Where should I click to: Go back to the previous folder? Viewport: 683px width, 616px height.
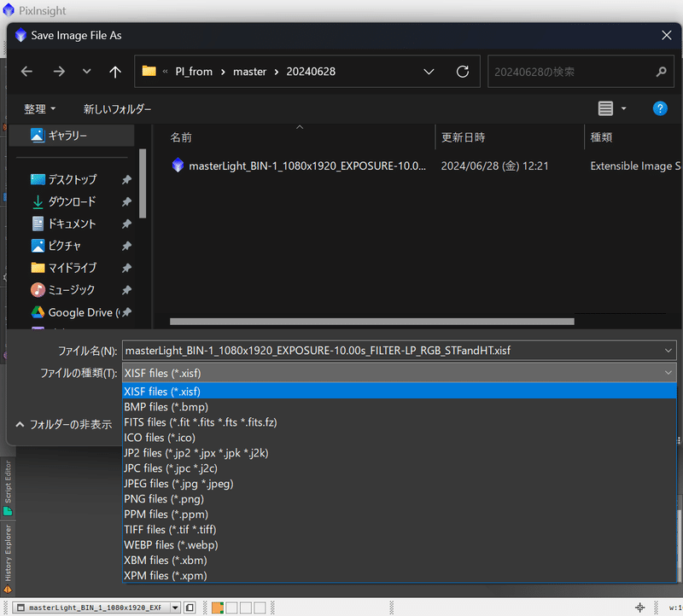click(x=27, y=72)
